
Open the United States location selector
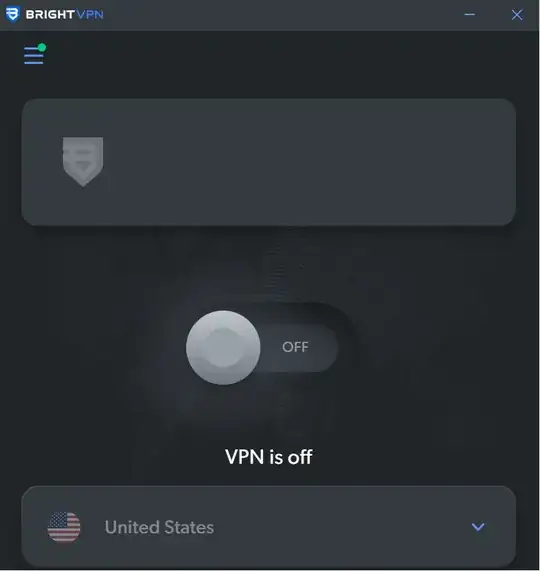pos(269,527)
